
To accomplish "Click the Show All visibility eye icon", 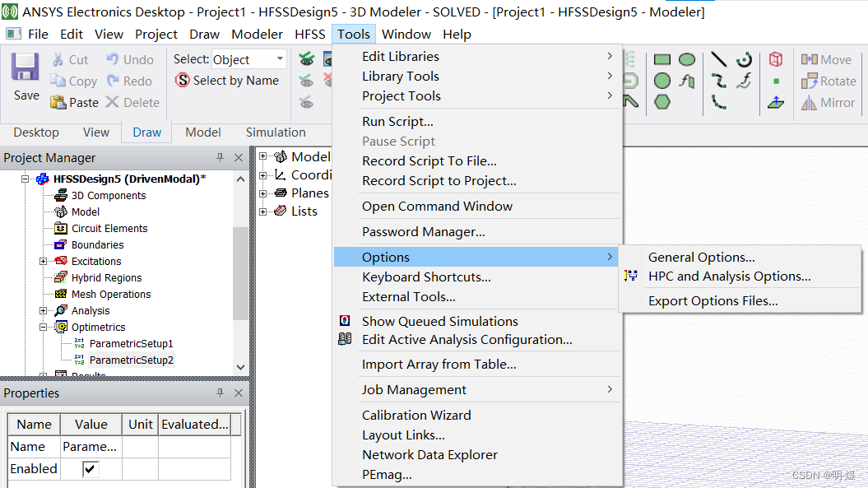I will pos(307,58).
